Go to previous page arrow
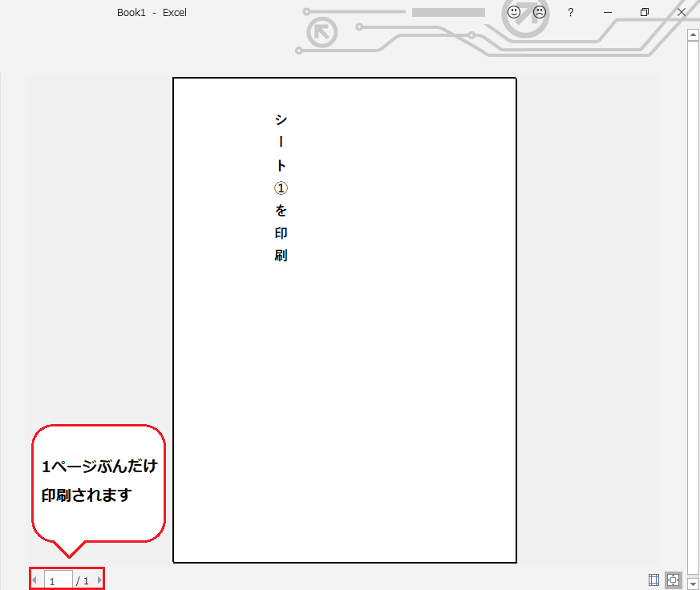 click(x=34, y=580)
